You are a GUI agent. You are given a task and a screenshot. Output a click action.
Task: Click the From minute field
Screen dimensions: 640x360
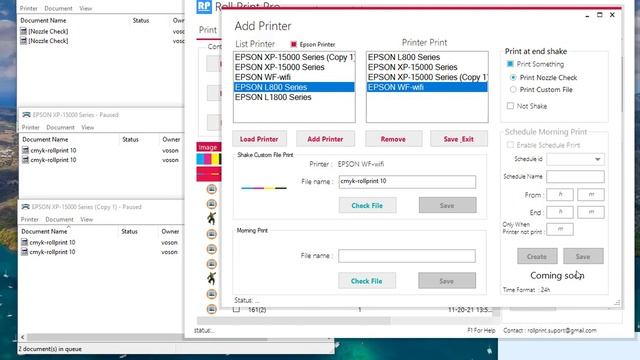(x=591, y=195)
